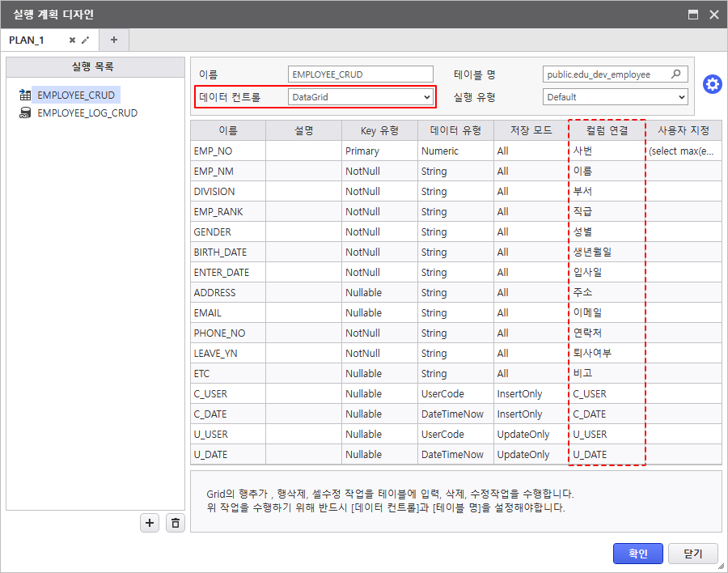728x573 pixels.
Task: Click the 컬럼 연결 column header
Action: [x=607, y=130]
